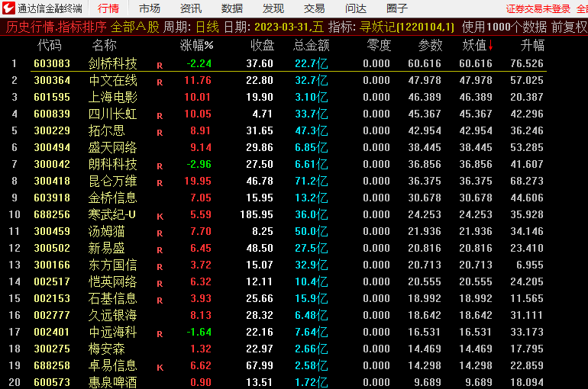Screen dimensions: 588x389
Task: Select stock name 上海电影
Action: point(113,97)
